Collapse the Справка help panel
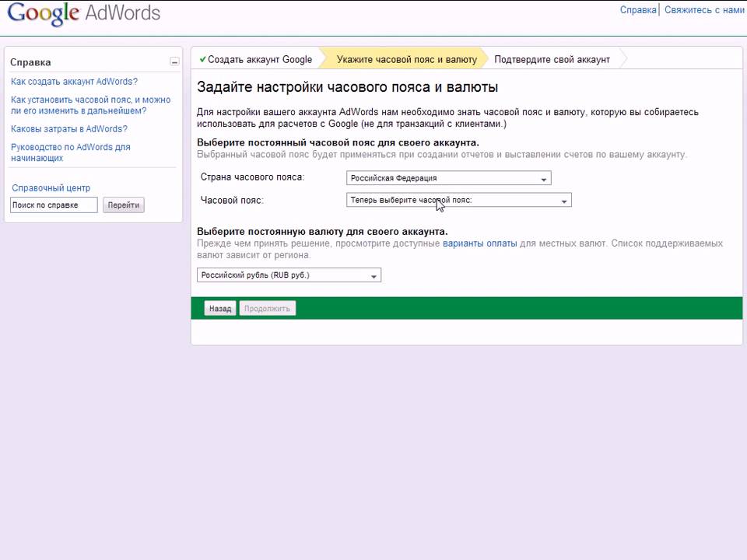 point(174,62)
